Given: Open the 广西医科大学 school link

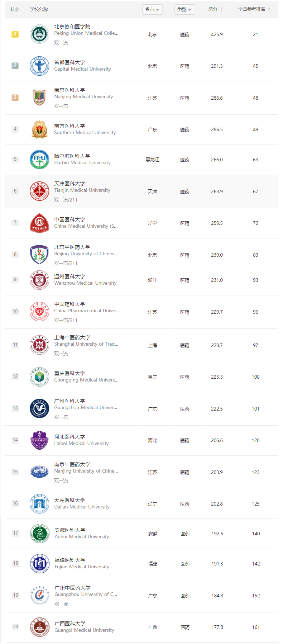Looking at the screenshot, I should pos(70,624).
